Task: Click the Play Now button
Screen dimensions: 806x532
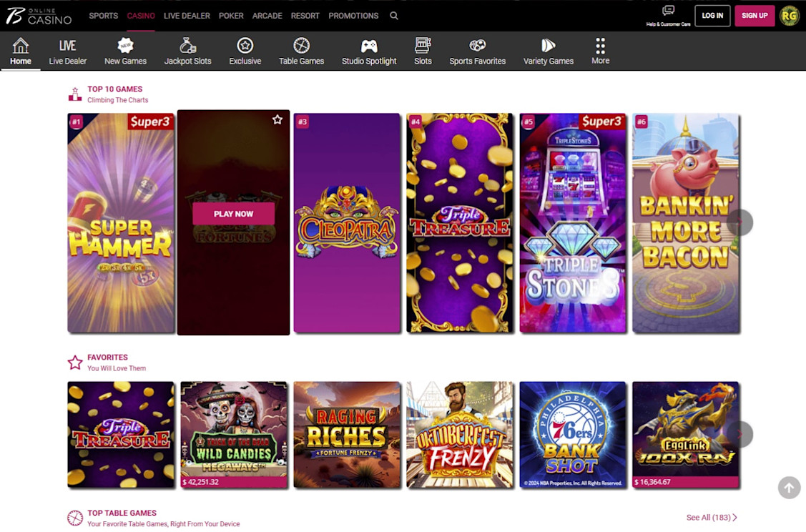Action: pyautogui.click(x=233, y=214)
